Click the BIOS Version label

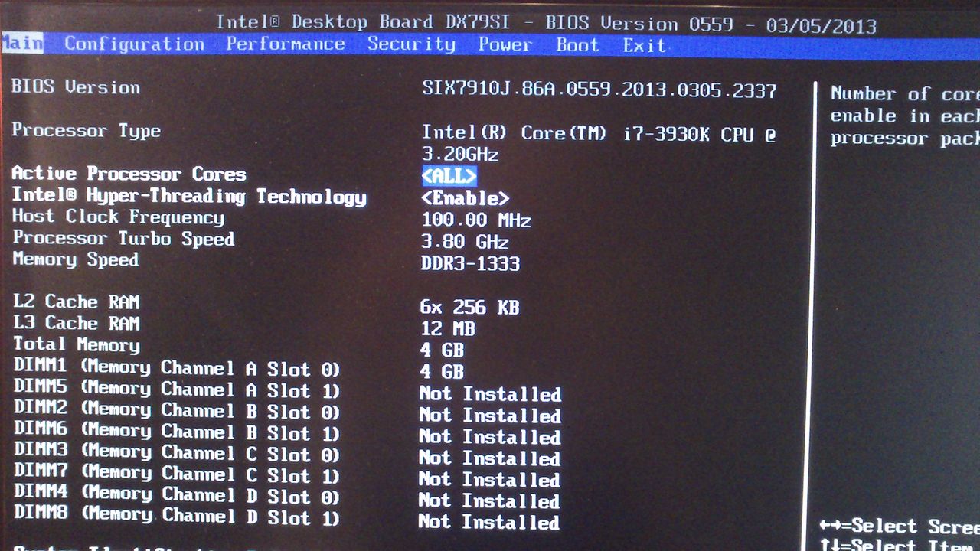(x=76, y=86)
